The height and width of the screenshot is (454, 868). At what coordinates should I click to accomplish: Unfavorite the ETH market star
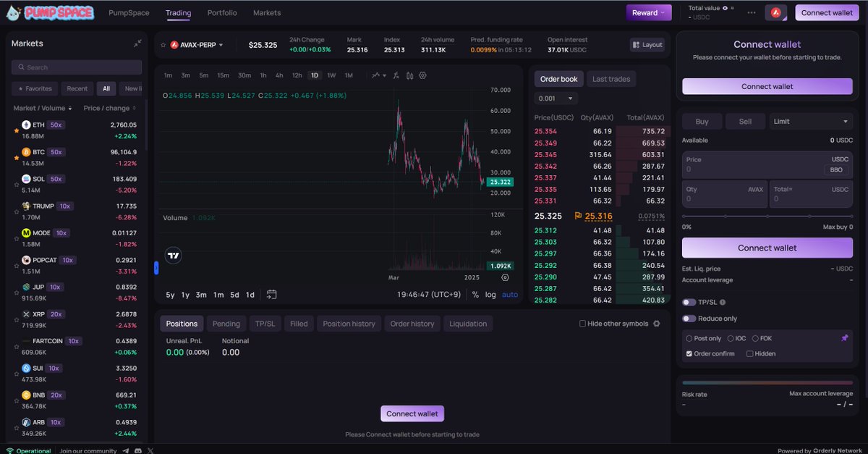coord(17,130)
